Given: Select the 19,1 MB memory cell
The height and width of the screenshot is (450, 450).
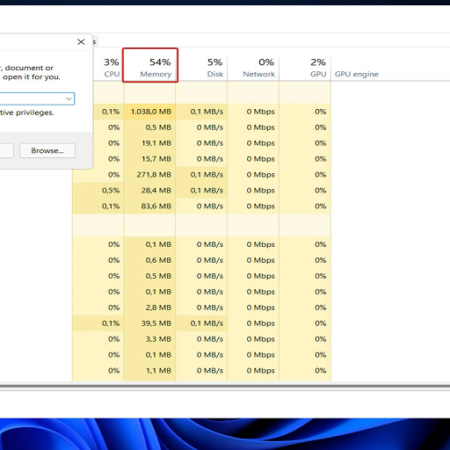Looking at the screenshot, I should (150, 143).
